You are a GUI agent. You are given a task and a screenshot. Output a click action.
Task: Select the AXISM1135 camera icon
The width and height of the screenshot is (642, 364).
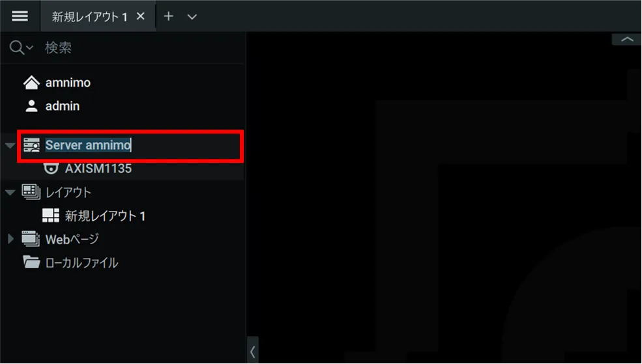click(x=51, y=168)
